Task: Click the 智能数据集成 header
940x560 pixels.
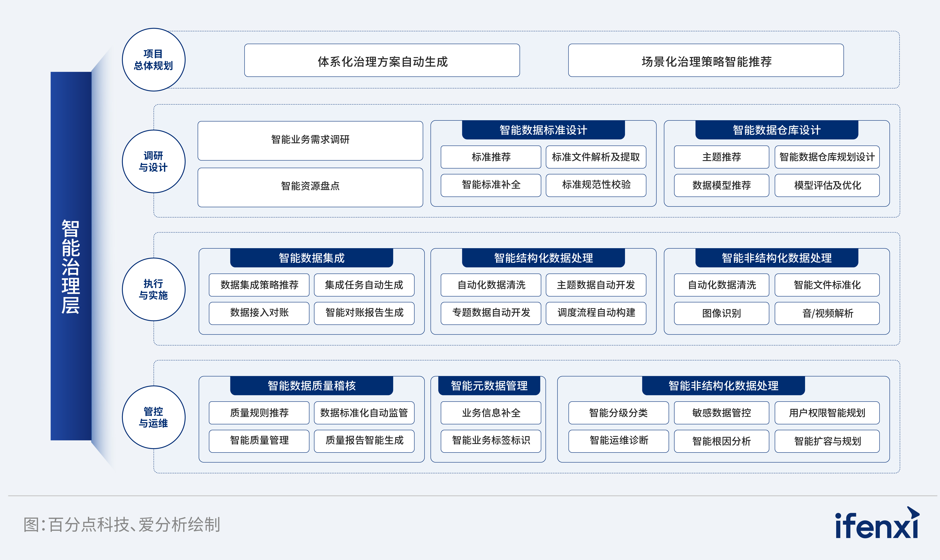Action: pyautogui.click(x=311, y=258)
